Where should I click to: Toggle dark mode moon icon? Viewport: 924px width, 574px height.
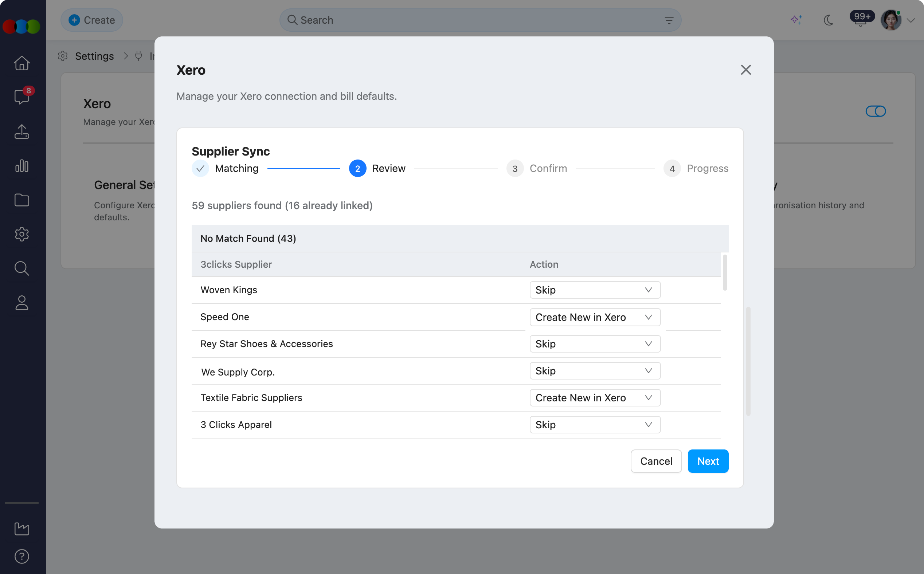[x=828, y=20]
